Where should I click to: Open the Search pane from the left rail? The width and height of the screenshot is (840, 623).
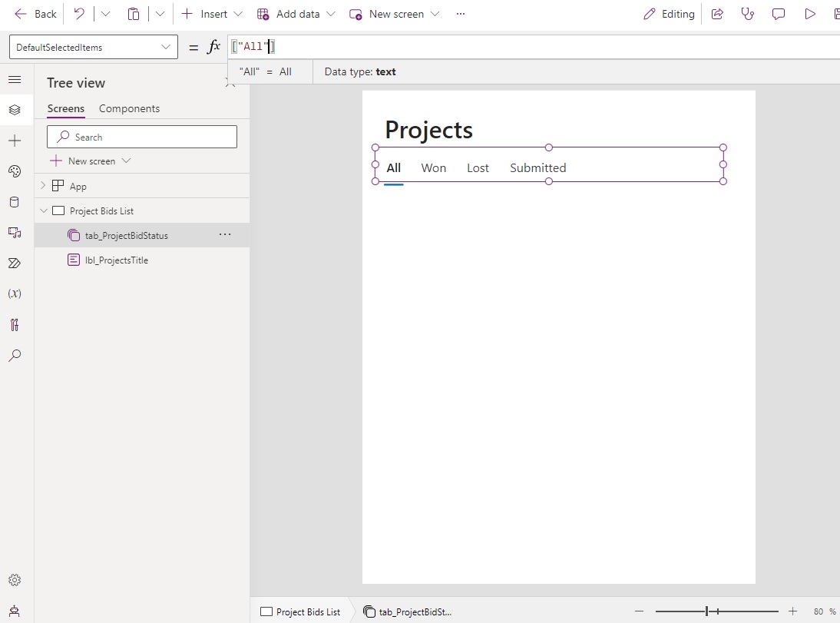coord(15,356)
